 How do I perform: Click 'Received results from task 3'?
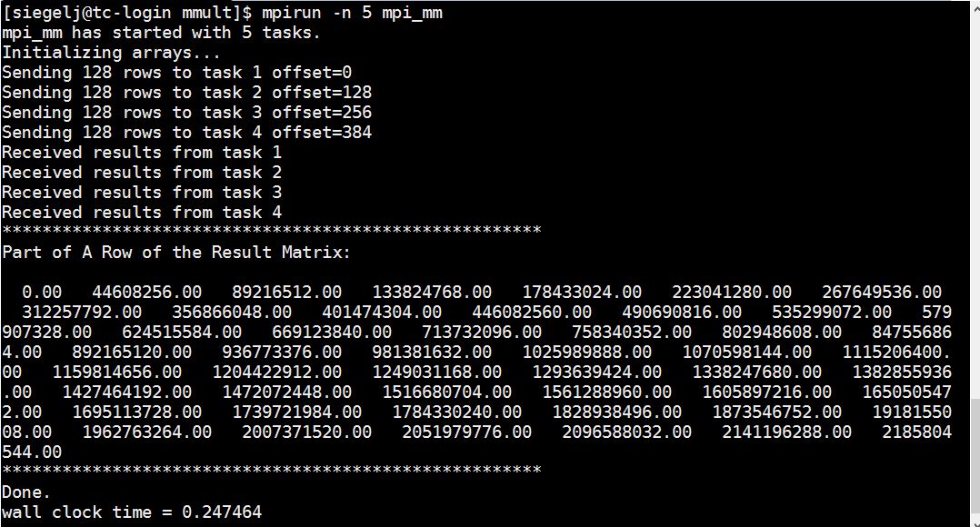(x=142, y=193)
